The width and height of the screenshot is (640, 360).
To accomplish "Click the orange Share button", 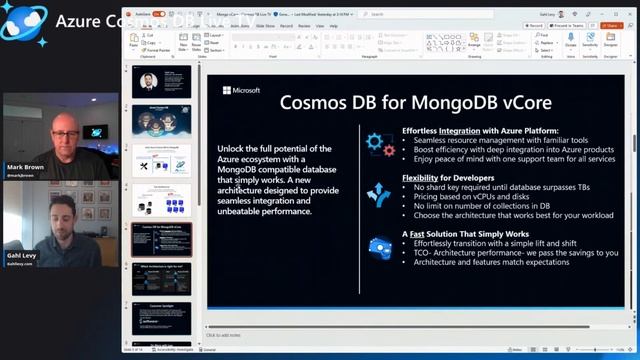I will (611, 26).
